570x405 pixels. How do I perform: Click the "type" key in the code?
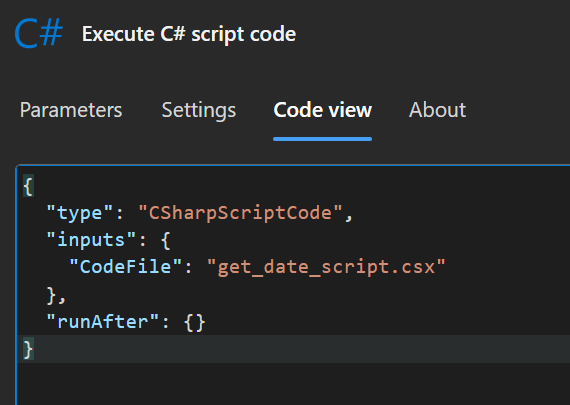point(80,213)
